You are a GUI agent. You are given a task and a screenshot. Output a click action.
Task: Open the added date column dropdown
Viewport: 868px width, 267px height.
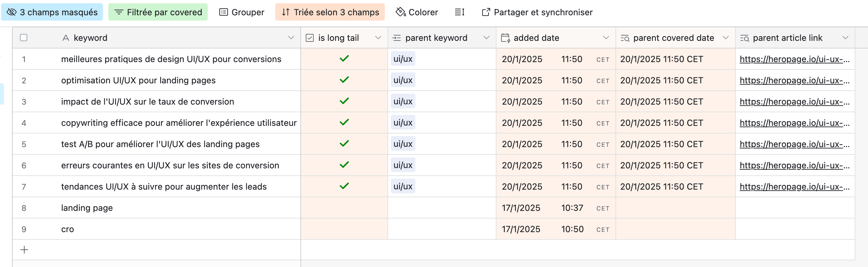pyautogui.click(x=606, y=38)
